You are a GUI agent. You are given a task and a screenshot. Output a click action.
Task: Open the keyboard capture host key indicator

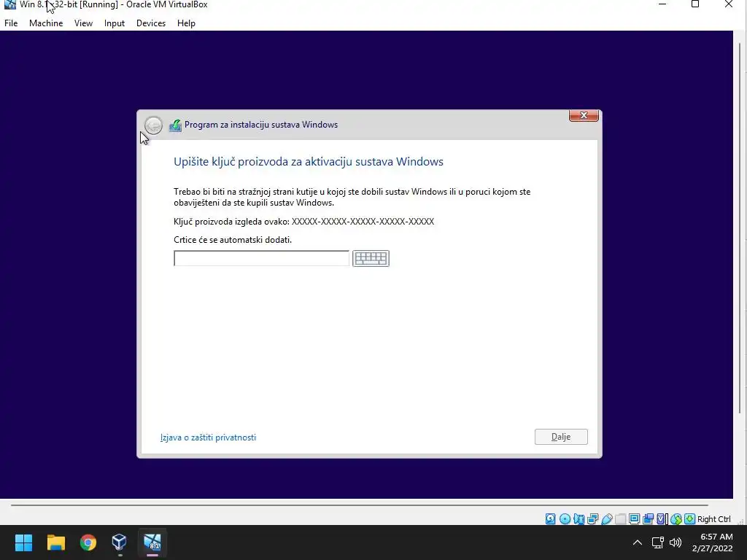(x=690, y=519)
